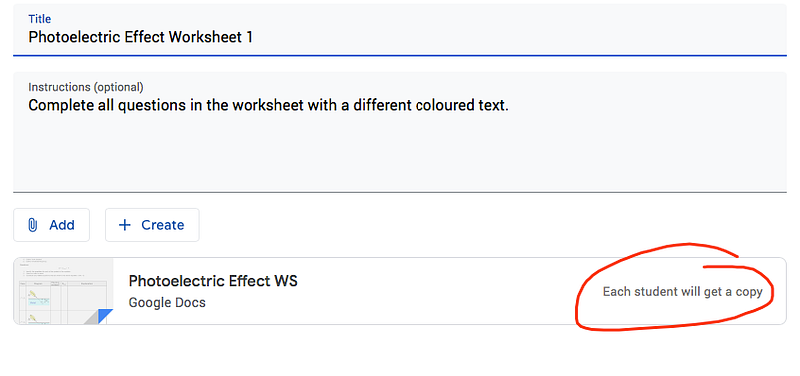Screen dimensions: 800x376
Task: Click the Instructions text area blank space
Action: [x=399, y=153]
